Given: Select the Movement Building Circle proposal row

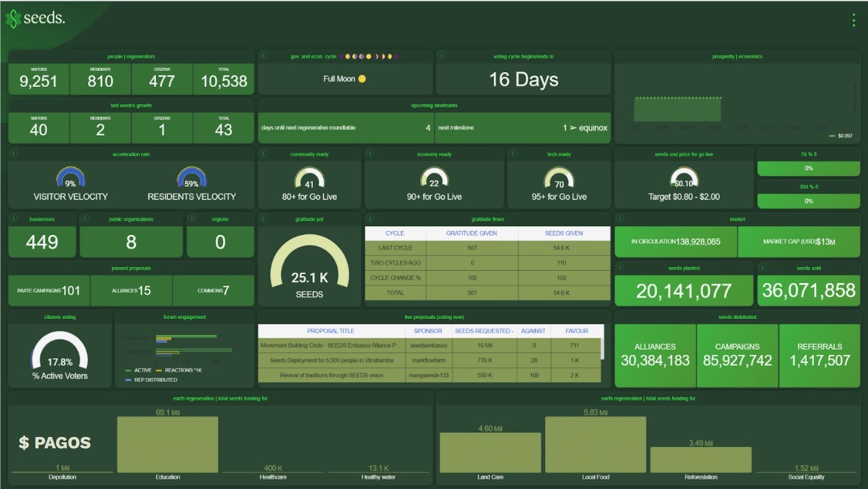Looking at the screenshot, I should (429, 346).
